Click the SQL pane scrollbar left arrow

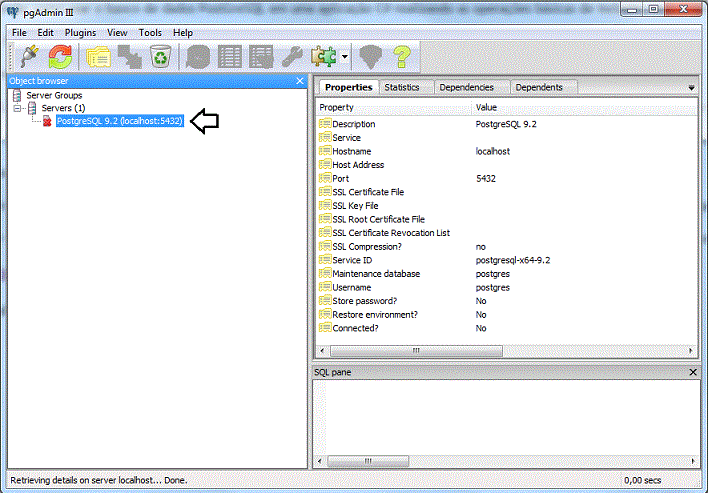(320, 461)
